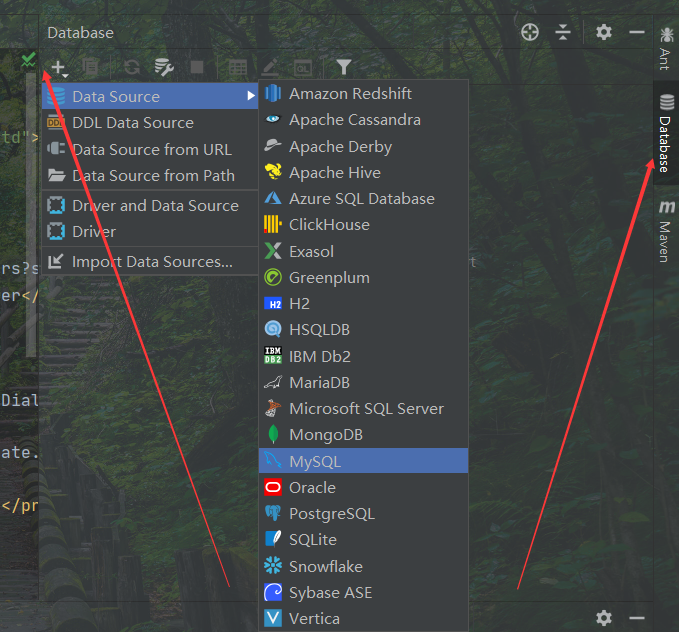This screenshot has height=632, width=679.
Task: Select ClickHouse data source
Action: 363,224
